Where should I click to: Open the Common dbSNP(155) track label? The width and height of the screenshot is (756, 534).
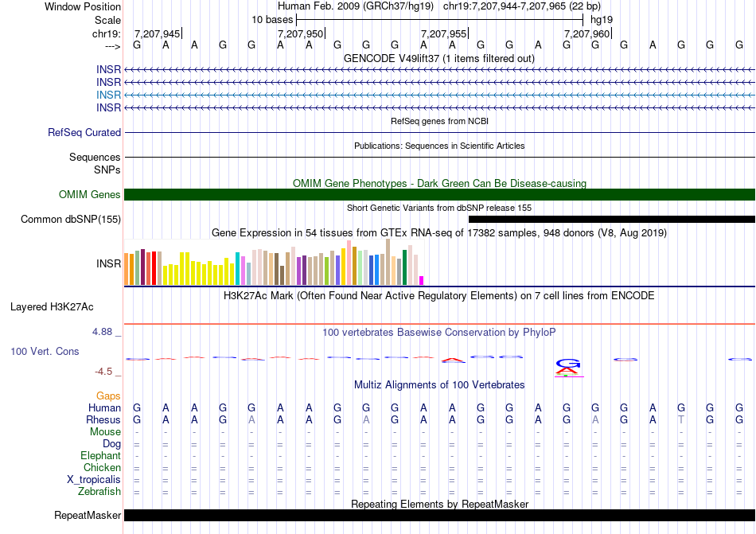click(71, 219)
